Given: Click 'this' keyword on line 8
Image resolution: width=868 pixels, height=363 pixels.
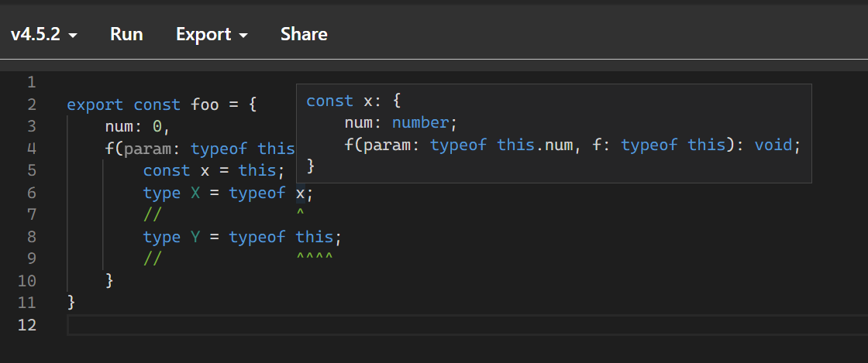Looking at the screenshot, I should tap(315, 237).
